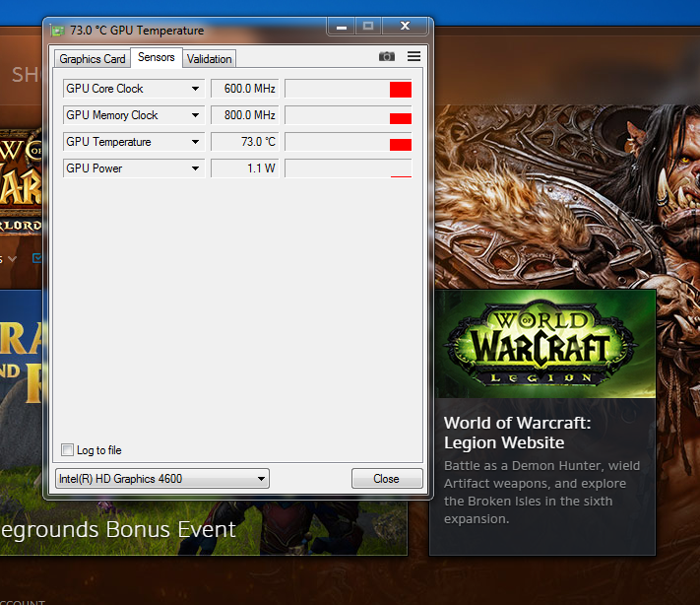Open the Intel(R) HD Graphics 4600 selector
This screenshot has height=605, width=700.
point(162,479)
